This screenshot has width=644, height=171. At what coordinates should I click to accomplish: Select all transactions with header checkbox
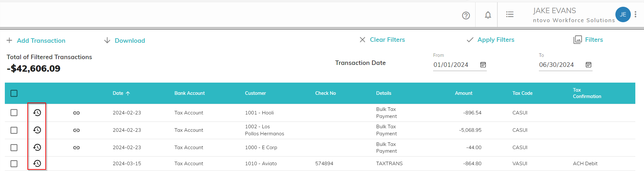click(14, 93)
